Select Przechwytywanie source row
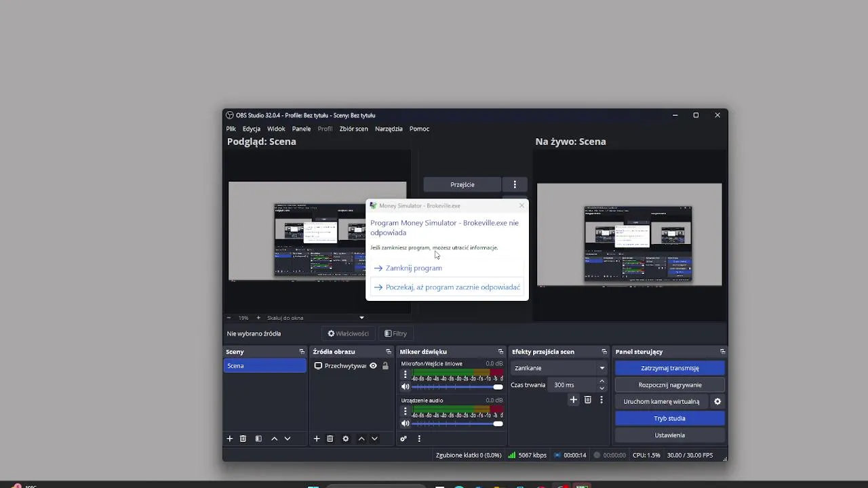 click(351, 366)
